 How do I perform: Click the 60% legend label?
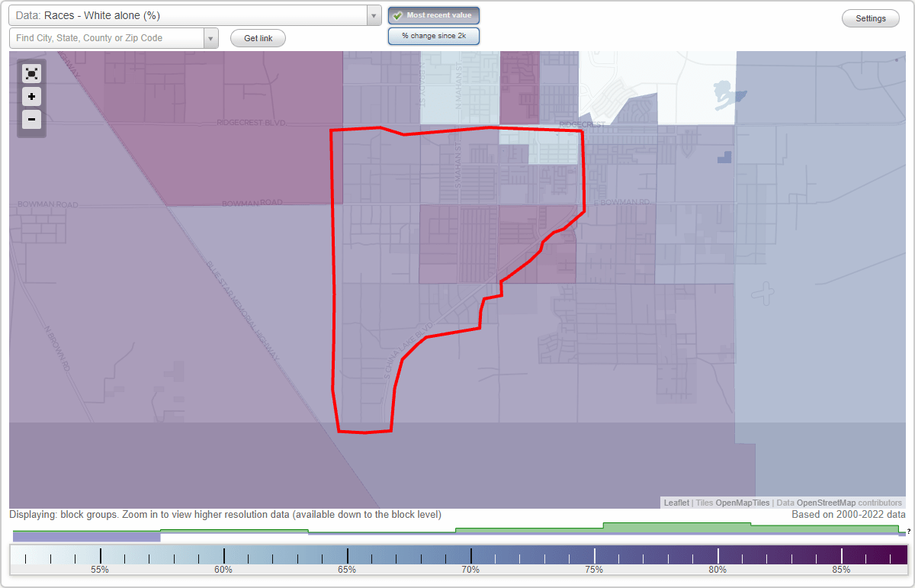(x=223, y=570)
